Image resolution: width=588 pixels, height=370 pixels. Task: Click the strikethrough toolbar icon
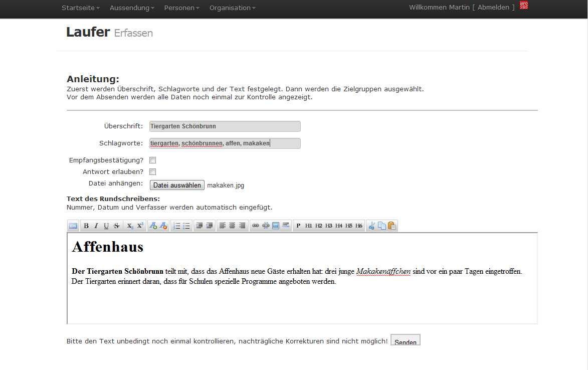click(116, 226)
